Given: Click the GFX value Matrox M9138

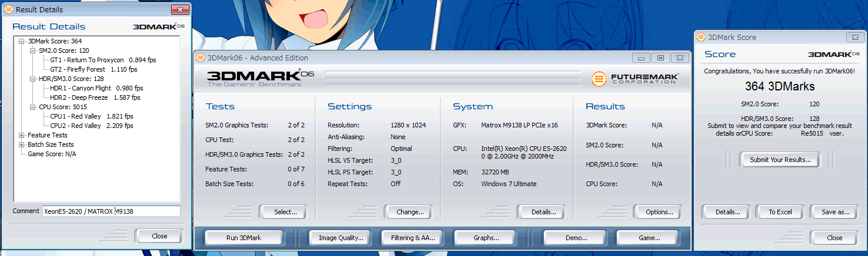Looking at the screenshot, I should point(520,125).
